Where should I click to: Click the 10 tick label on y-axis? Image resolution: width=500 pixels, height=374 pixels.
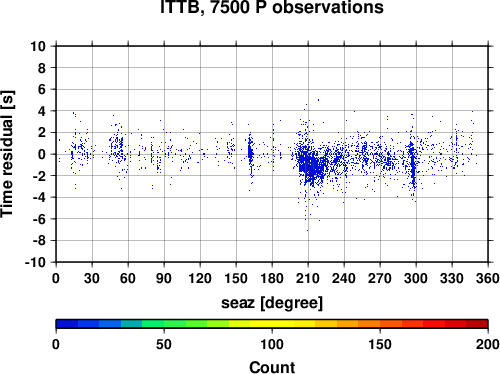pos(38,46)
